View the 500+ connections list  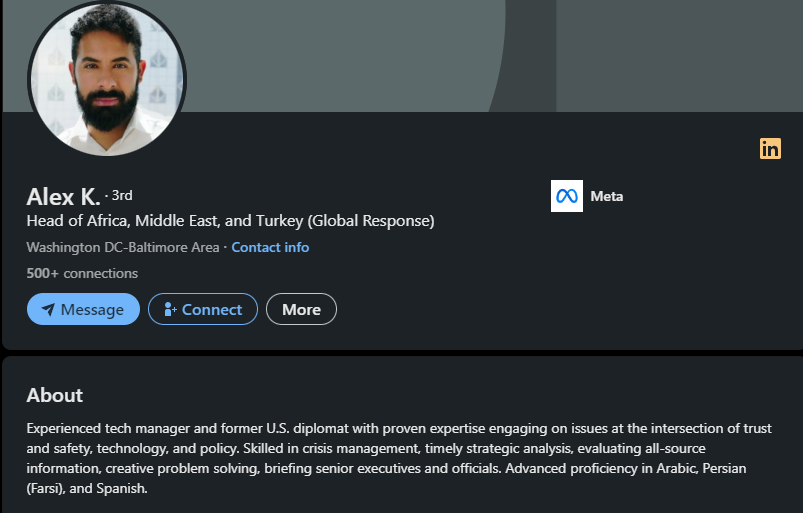(82, 273)
